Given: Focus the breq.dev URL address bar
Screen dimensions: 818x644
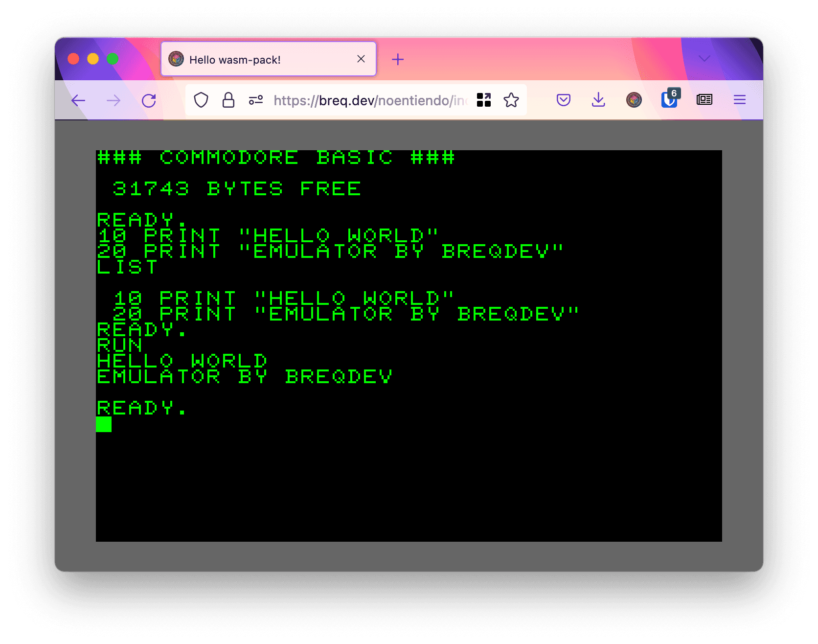Looking at the screenshot, I should (369, 101).
